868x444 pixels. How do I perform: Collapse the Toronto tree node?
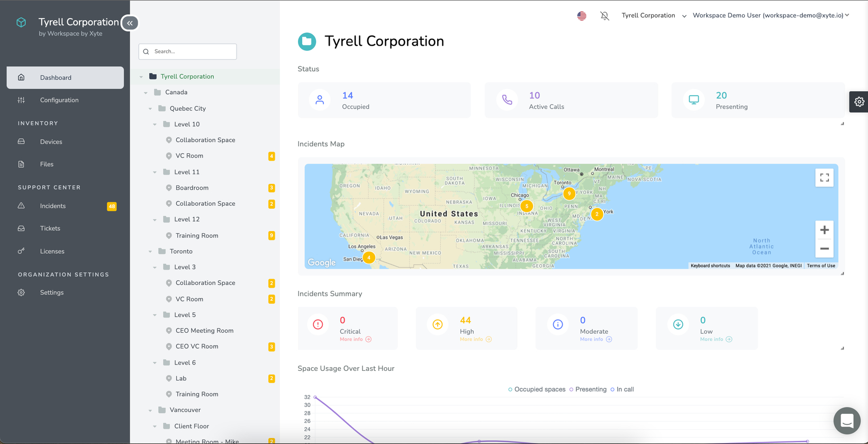click(x=150, y=252)
